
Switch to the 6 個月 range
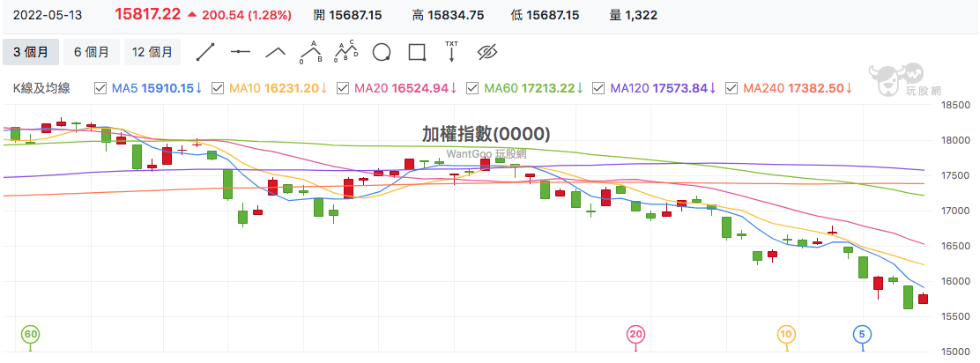(x=92, y=52)
